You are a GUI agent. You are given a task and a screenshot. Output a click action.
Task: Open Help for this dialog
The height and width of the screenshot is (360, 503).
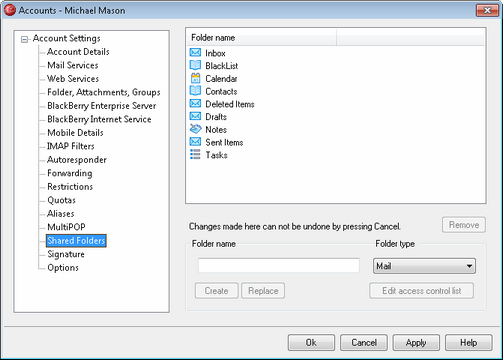coord(469,343)
